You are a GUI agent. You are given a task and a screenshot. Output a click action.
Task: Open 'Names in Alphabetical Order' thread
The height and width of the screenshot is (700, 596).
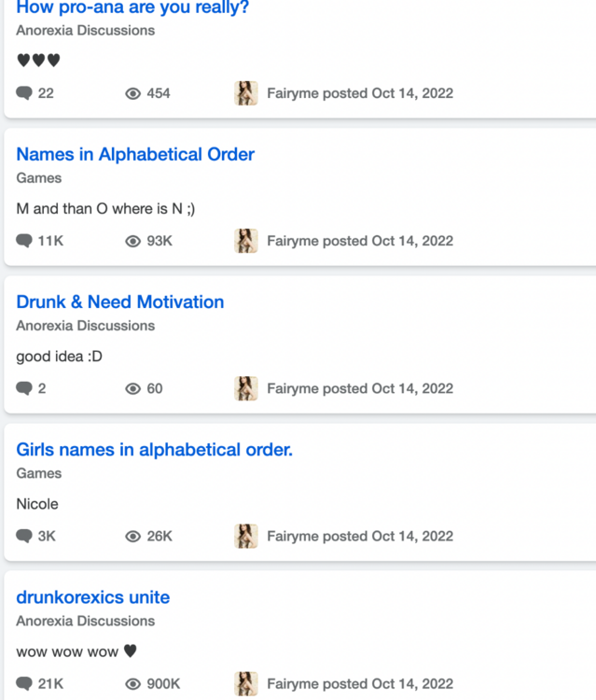click(x=135, y=154)
